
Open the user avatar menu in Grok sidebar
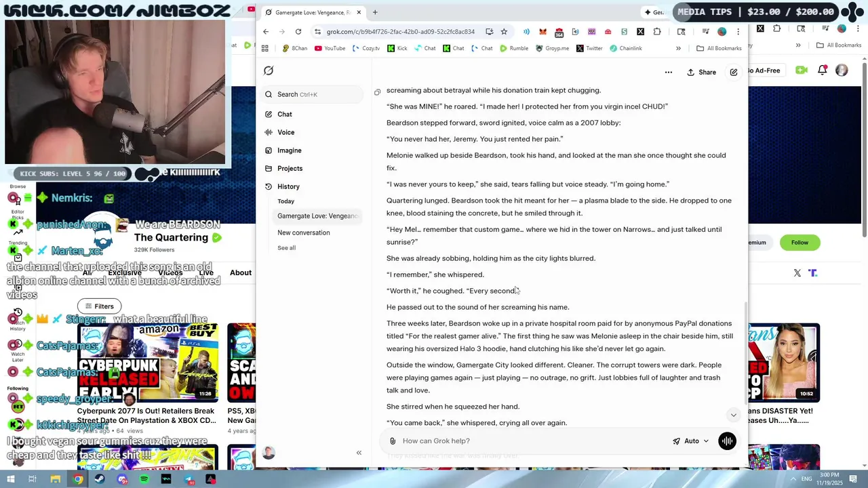tap(269, 453)
